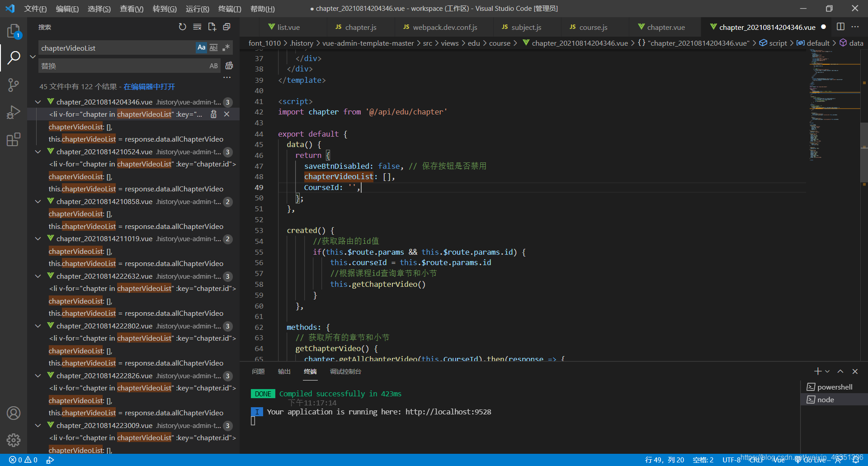Open notifications bell in status bar

point(856,460)
